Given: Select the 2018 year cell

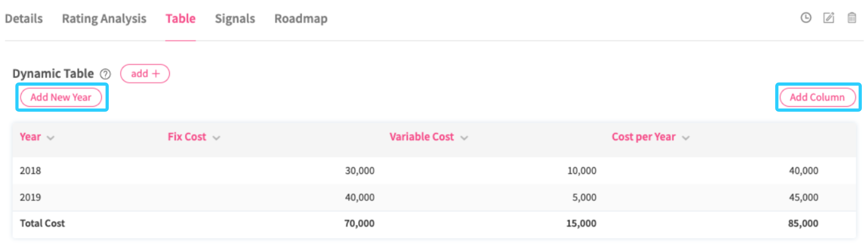Looking at the screenshot, I should pos(30,171).
